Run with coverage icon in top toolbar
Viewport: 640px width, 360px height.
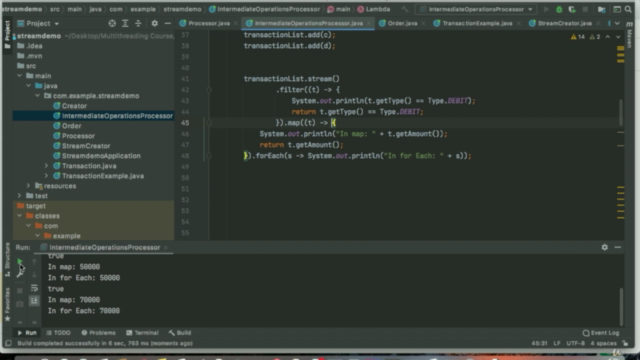coord(572,9)
